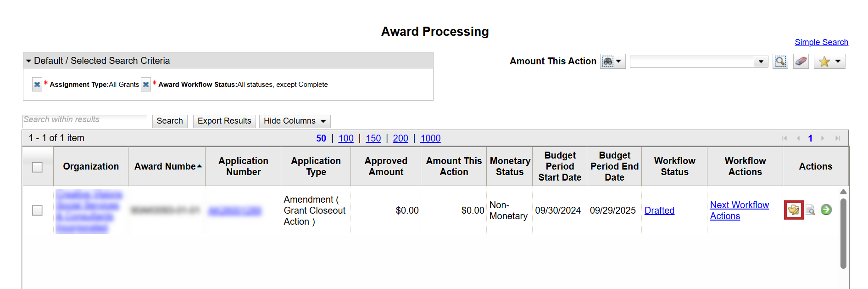Check the first award row checkbox
868x289 pixels.
pos(38,210)
